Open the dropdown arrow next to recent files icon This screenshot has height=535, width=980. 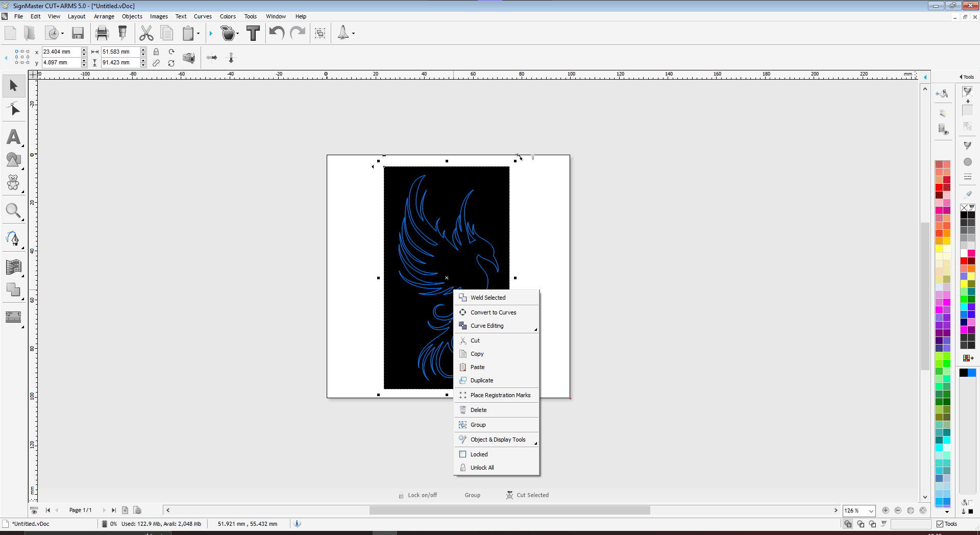point(63,34)
